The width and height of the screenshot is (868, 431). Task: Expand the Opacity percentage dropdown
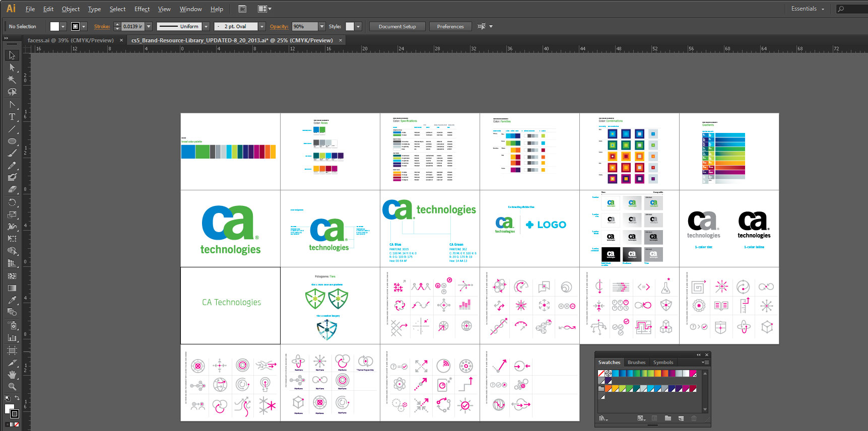click(x=322, y=26)
